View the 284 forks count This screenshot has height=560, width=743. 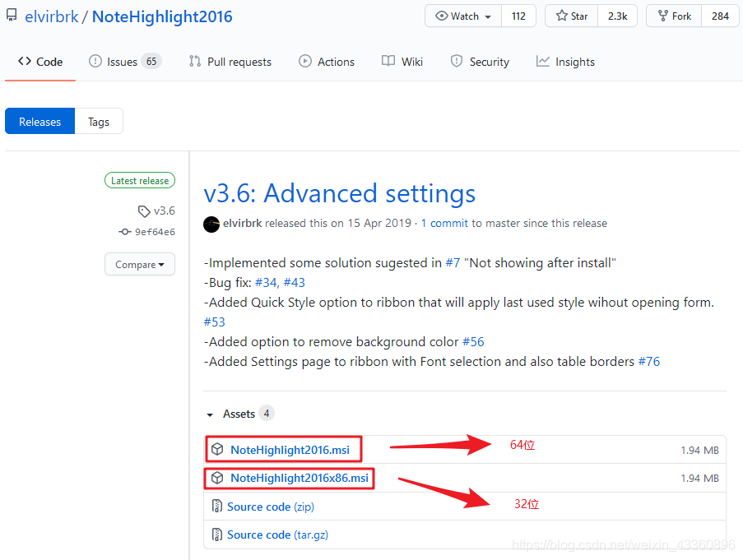[720, 16]
